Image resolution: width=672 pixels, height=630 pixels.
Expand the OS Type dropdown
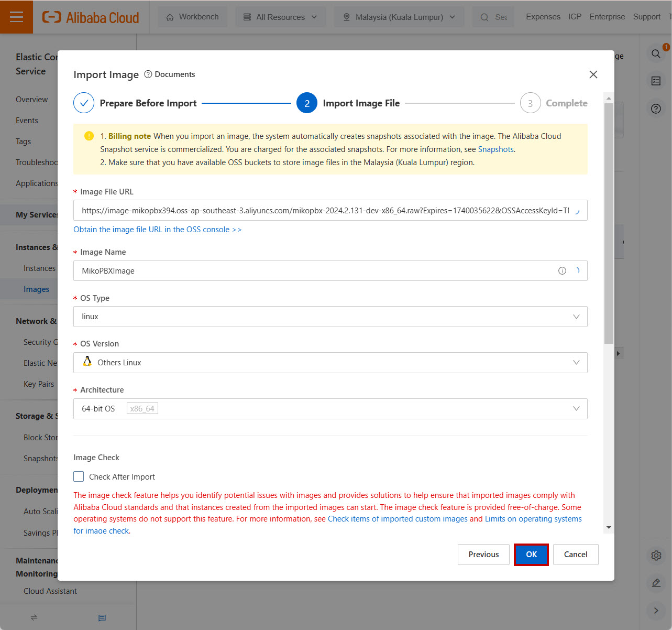tap(330, 317)
